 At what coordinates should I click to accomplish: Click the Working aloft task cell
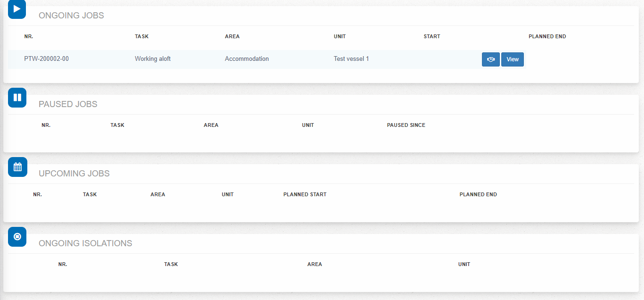[x=153, y=59]
